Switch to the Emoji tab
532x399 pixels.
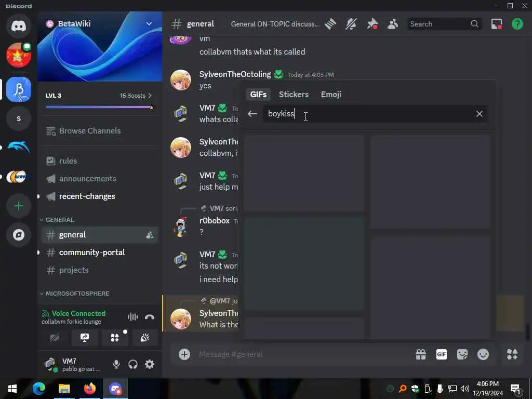tap(331, 95)
